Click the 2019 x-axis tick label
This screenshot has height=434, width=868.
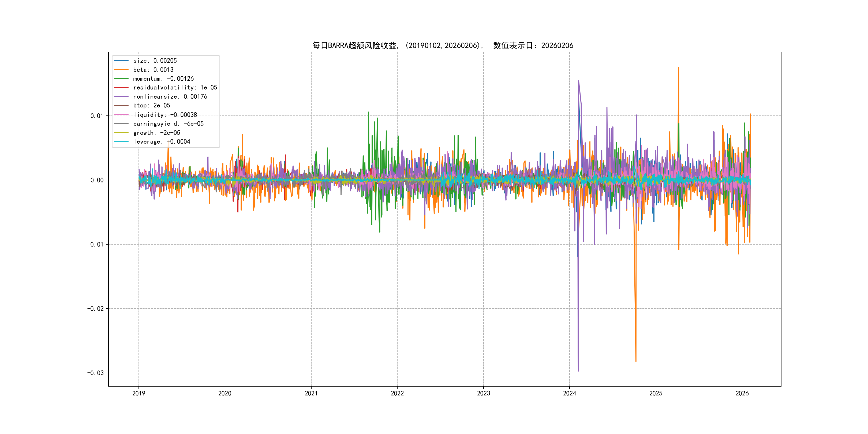[x=139, y=393]
